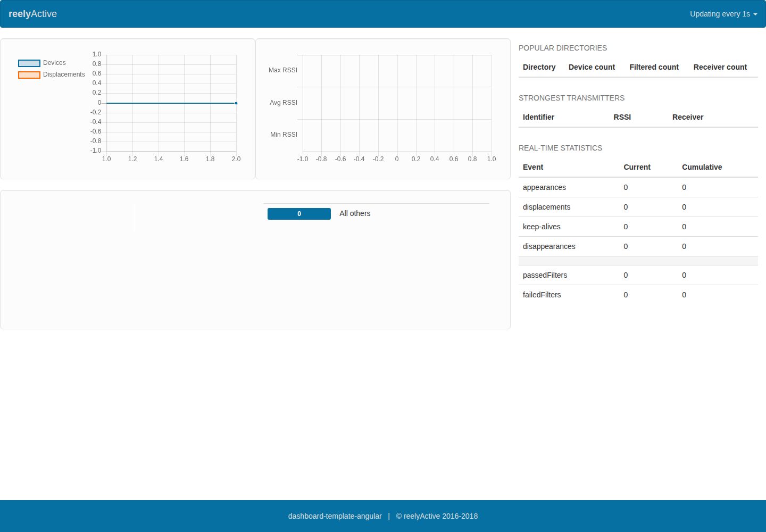Open the reelyActive 2016-2018 footer link
The image size is (766, 532).
pos(440,516)
